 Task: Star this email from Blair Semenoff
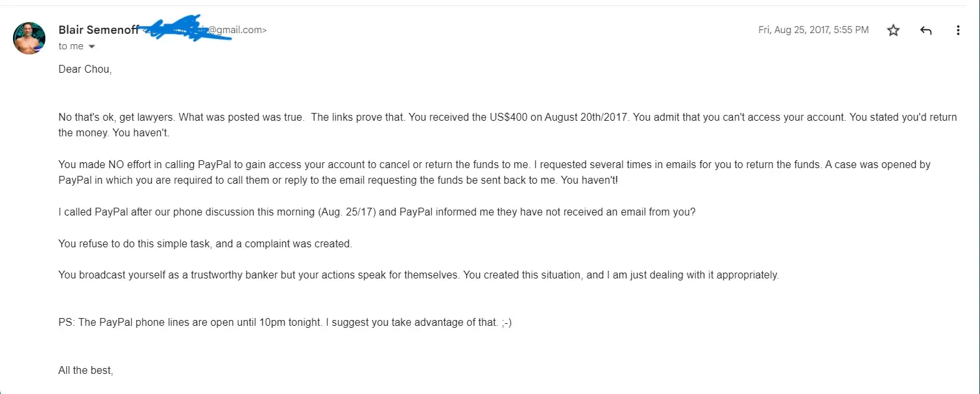pyautogui.click(x=893, y=31)
